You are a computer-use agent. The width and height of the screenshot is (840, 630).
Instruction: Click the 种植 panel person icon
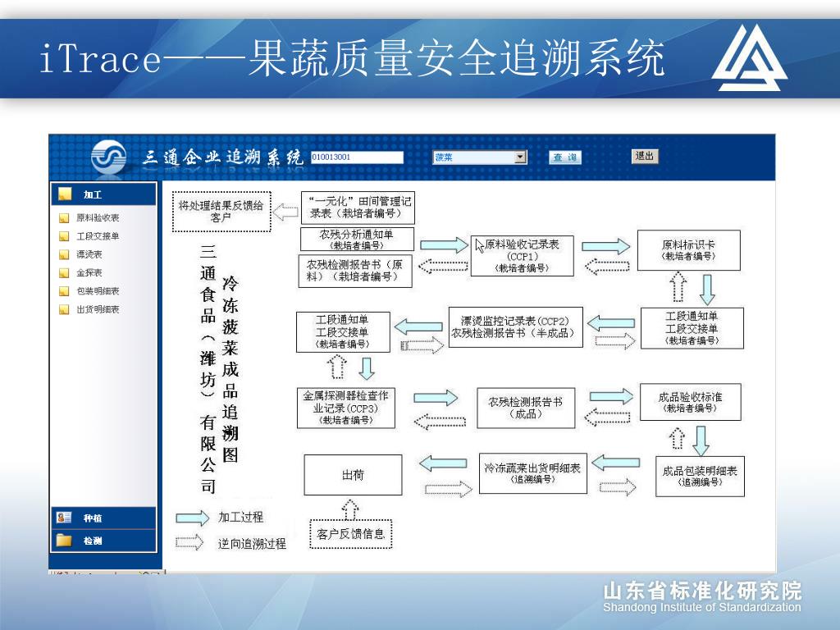coord(64,518)
